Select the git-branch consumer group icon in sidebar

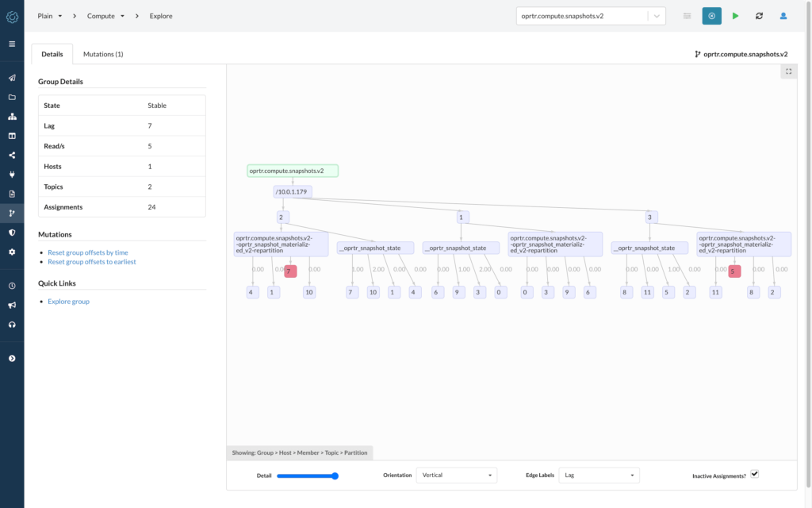click(12, 213)
